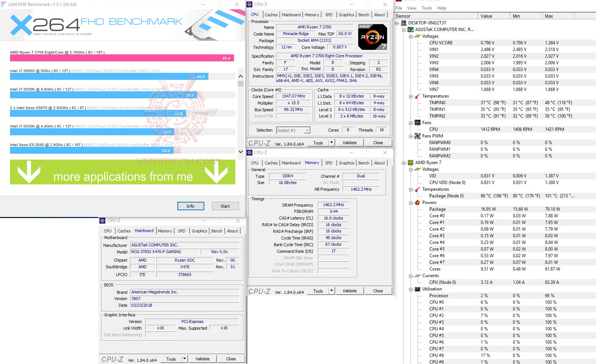
Task: Click the Utilization icon in the sensor tree
Action: [418, 289]
